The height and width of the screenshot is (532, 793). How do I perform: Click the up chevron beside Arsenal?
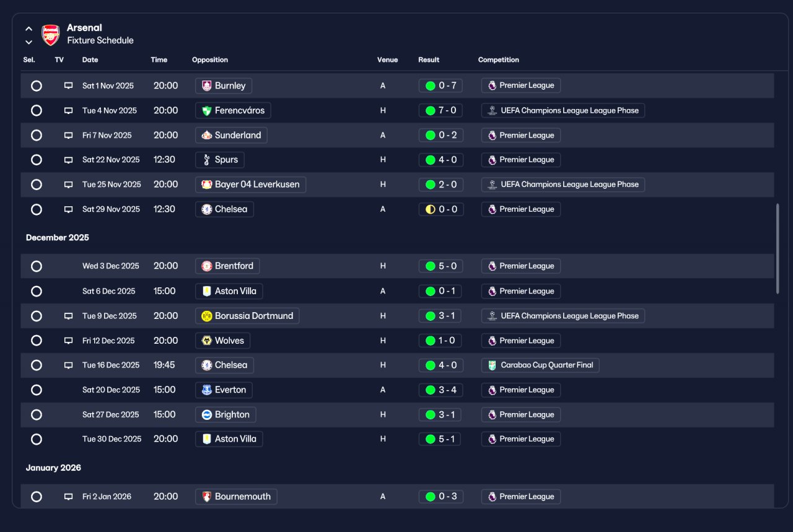click(28, 28)
